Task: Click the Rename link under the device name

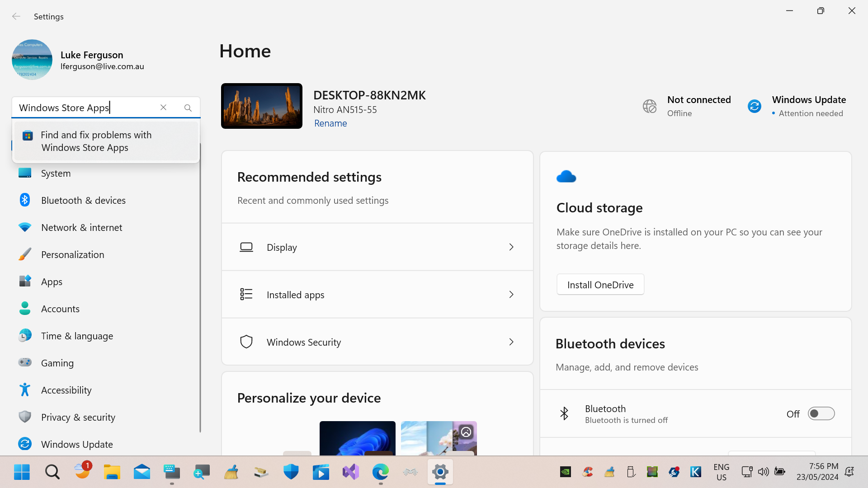Action: point(330,123)
